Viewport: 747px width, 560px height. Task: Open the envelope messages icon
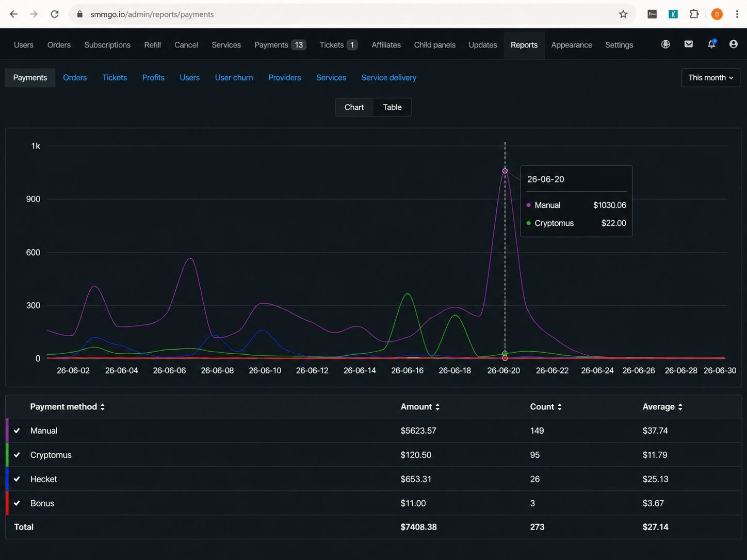tap(689, 44)
